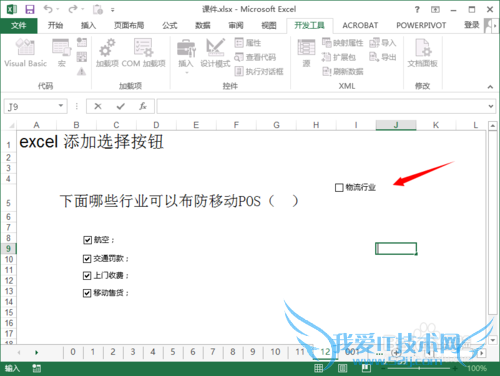Confirm entry with the checkmark
500x376 pixels.
tap(121, 106)
